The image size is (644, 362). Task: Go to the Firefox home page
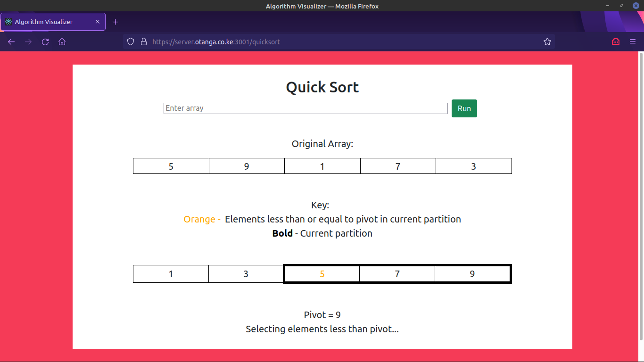[62, 42]
